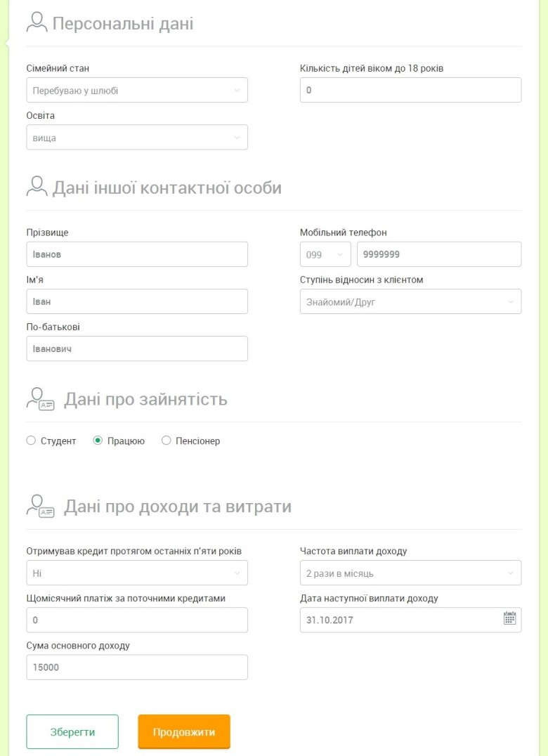Click the Прізвище input field
Viewport: 548px width, 756px height.
coord(137,254)
